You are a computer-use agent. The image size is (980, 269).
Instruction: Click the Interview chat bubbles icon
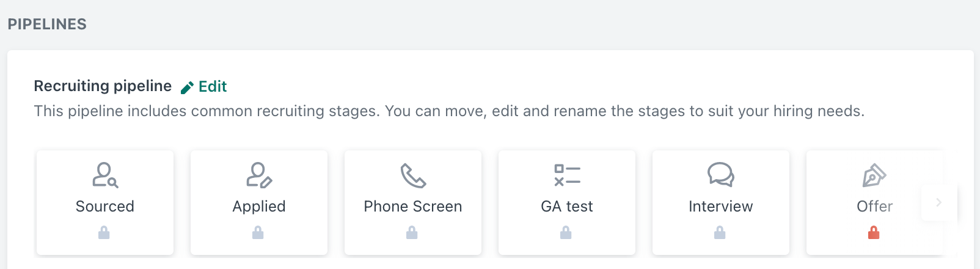[721, 175]
